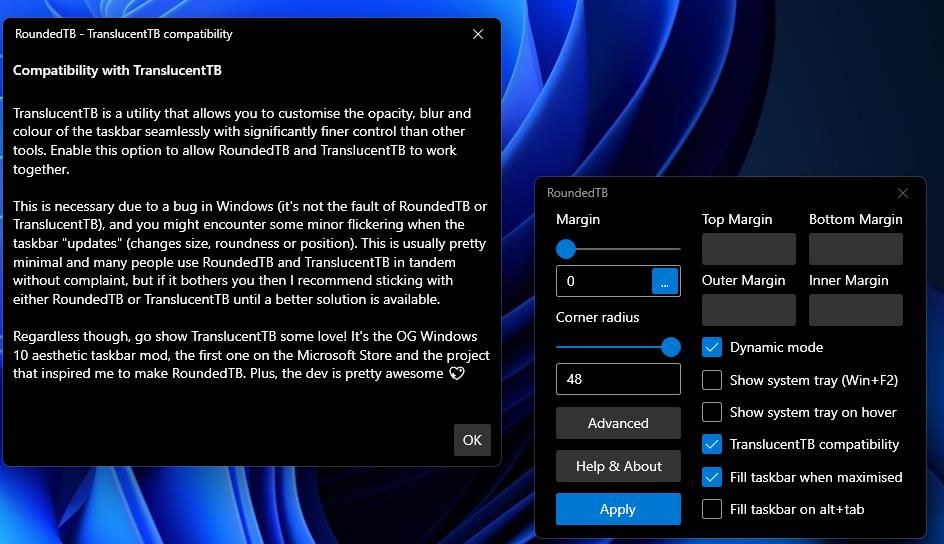The width and height of the screenshot is (944, 544).
Task: Click the Advanced button
Action: [618, 423]
